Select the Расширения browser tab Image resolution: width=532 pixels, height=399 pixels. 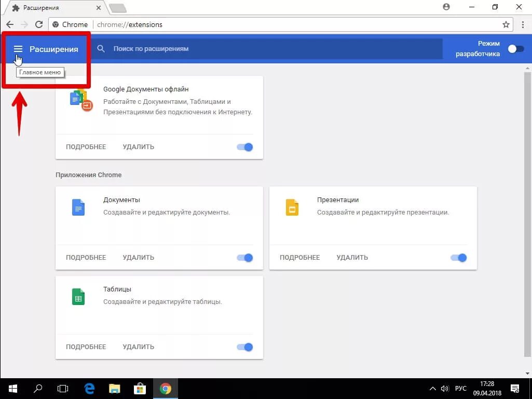56,7
